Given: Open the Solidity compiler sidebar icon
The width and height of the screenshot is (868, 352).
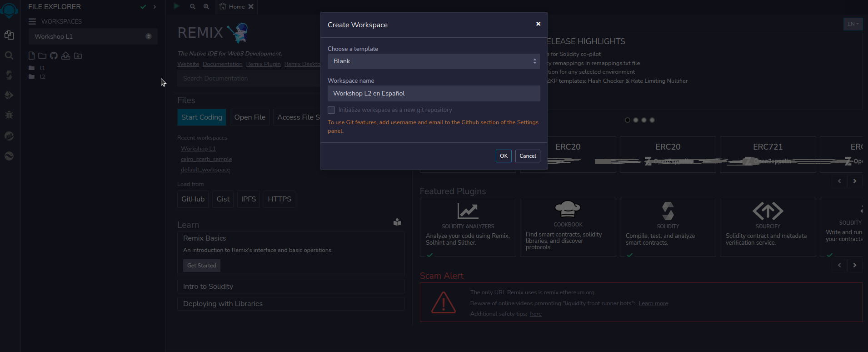Looking at the screenshot, I should tap(9, 75).
